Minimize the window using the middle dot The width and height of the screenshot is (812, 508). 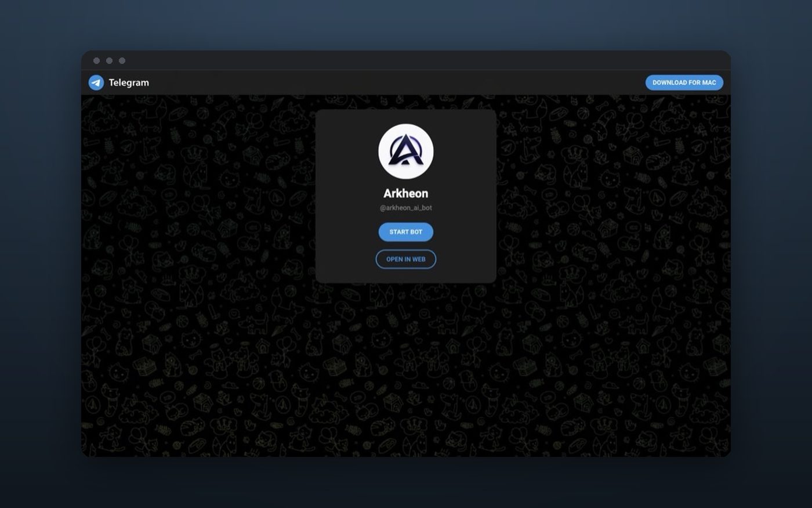(x=109, y=60)
